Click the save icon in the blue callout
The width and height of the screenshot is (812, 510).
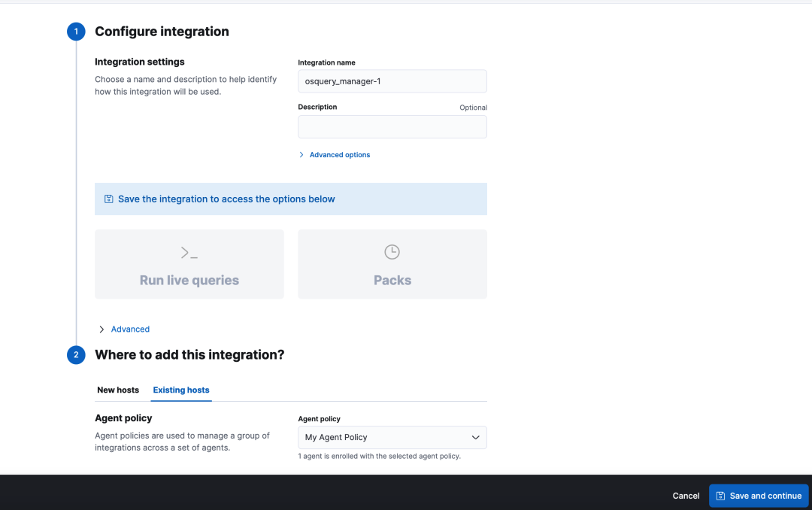point(109,199)
